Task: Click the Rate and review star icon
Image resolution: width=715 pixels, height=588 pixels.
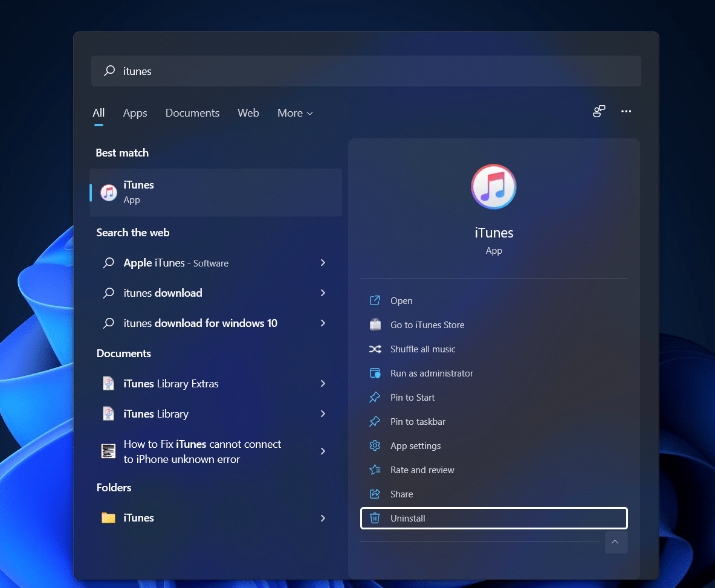Action: [x=375, y=470]
